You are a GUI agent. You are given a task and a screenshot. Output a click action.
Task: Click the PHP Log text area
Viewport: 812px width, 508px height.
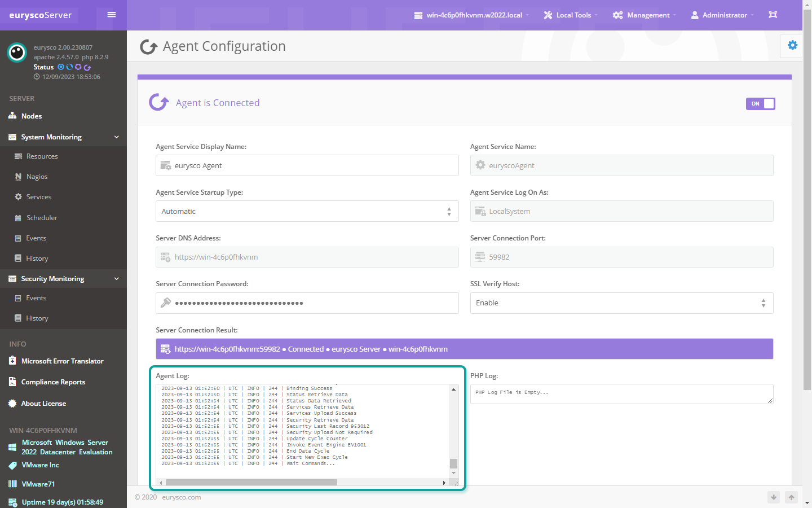[621, 394]
